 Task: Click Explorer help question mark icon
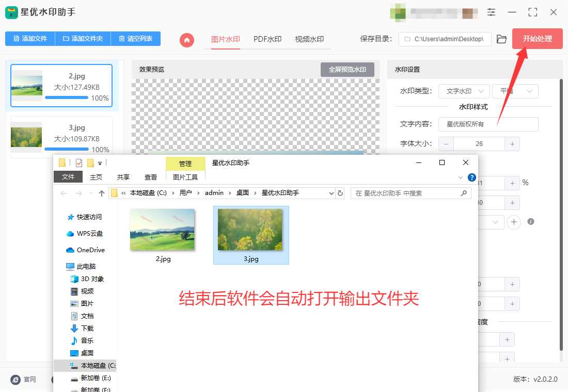[471, 177]
